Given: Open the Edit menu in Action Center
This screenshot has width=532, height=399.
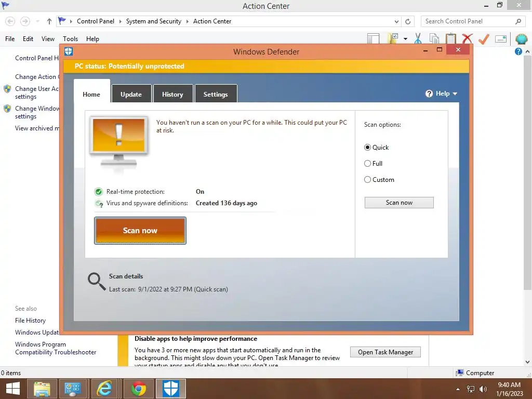Looking at the screenshot, I should [x=28, y=39].
